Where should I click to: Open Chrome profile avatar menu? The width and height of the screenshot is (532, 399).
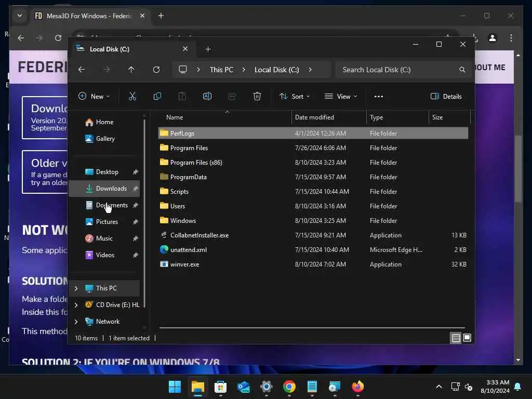pos(493,37)
